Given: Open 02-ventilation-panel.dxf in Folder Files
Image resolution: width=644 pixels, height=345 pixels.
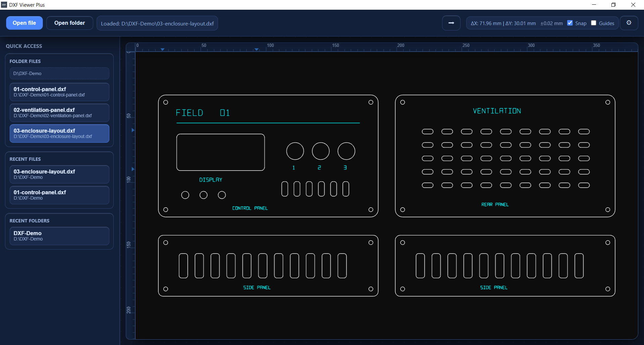Looking at the screenshot, I should pos(59,113).
